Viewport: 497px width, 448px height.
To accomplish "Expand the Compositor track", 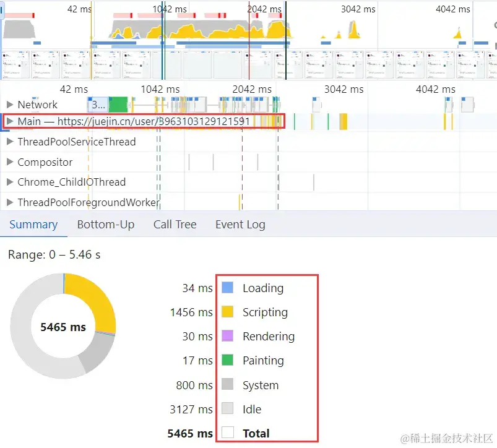I will (x=10, y=162).
